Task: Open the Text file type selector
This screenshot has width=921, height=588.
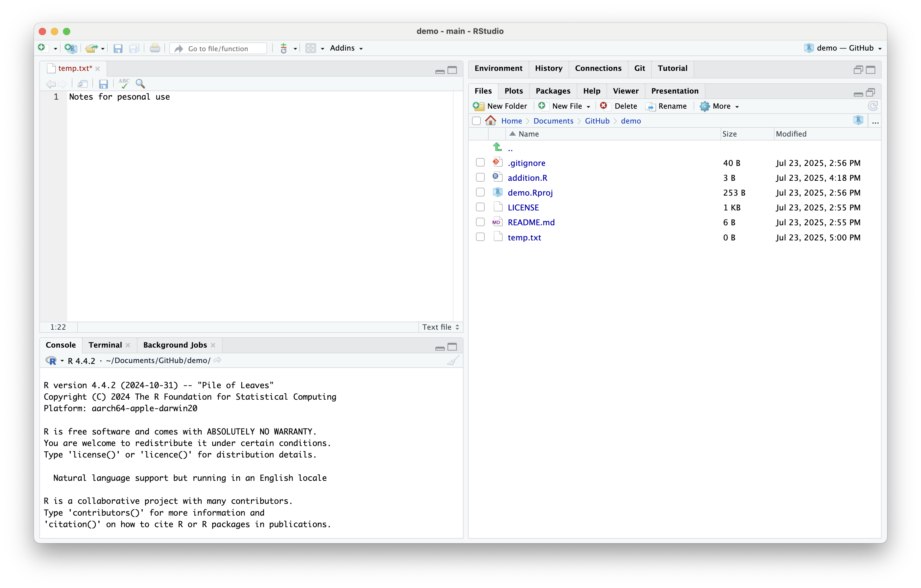Action: [x=440, y=327]
